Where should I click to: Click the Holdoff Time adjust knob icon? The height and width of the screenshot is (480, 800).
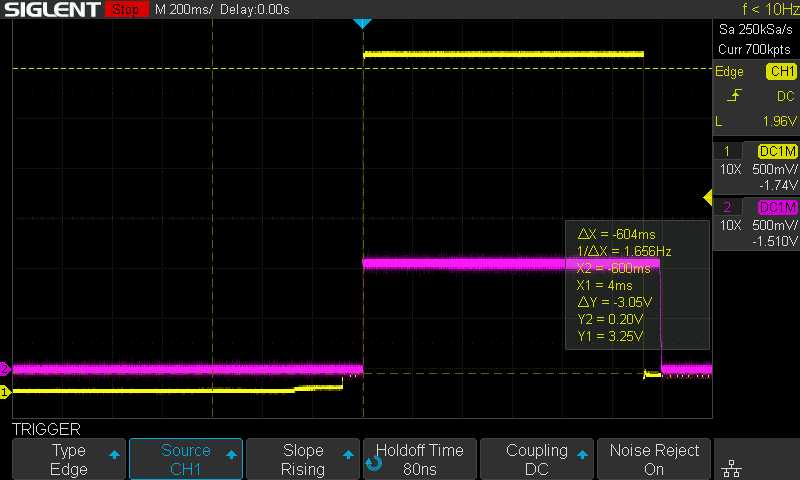pos(374,463)
